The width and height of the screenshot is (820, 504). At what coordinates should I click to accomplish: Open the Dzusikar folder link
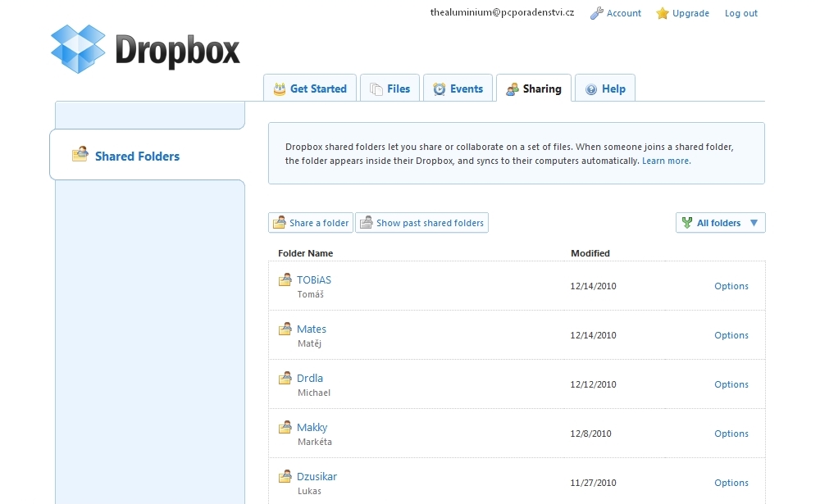coord(317,476)
